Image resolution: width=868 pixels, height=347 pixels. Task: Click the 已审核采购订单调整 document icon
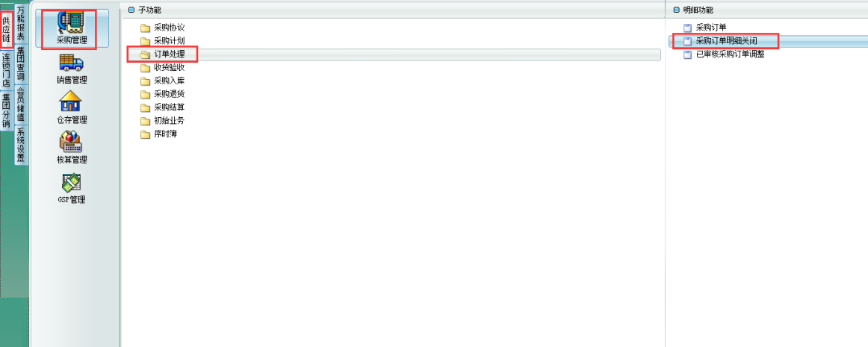point(687,54)
